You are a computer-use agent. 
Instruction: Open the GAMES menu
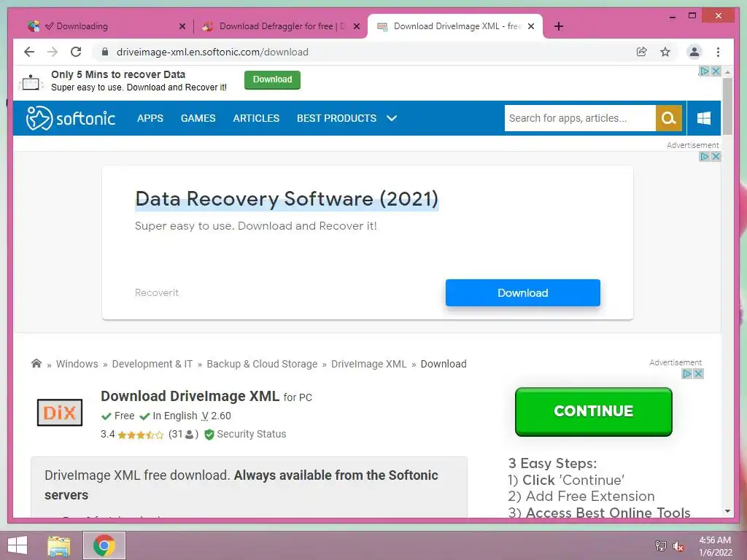coord(198,118)
